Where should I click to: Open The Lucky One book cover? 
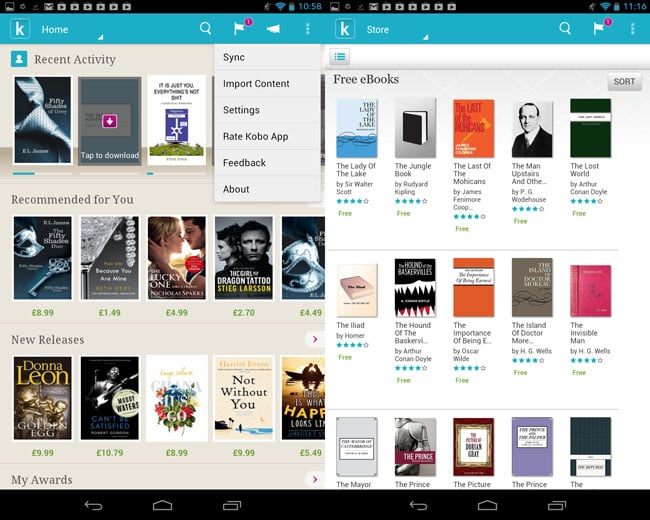pyautogui.click(x=177, y=258)
